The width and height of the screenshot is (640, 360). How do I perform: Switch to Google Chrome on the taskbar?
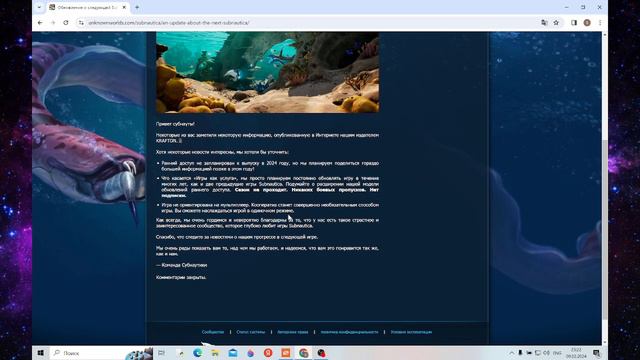pyautogui.click(x=303, y=353)
